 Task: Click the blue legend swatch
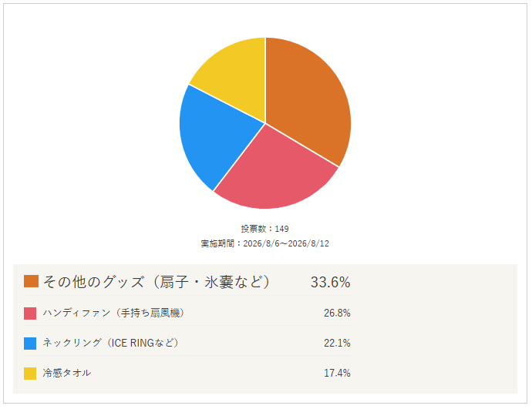[30, 344]
